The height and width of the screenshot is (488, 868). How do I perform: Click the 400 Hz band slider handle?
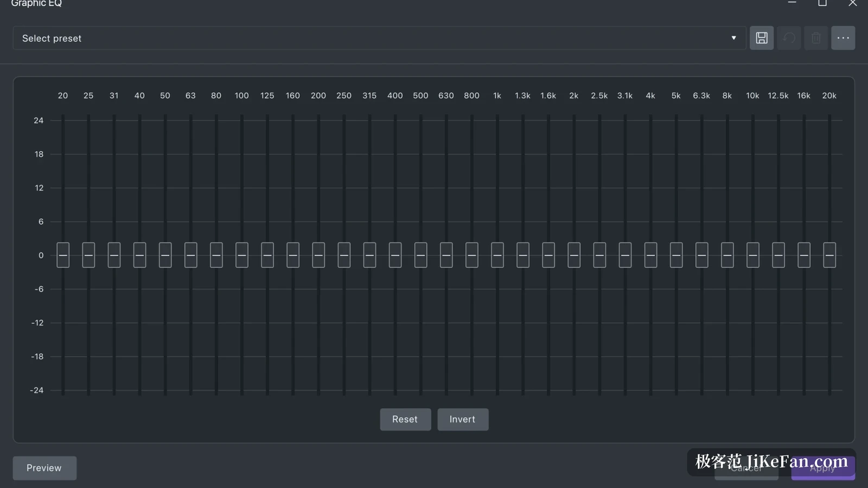point(395,255)
